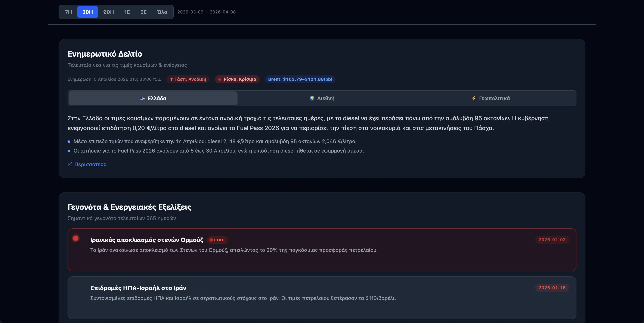
Task: Click the Ρίσκο: Κρίσιμο risk badge
Action: (x=237, y=79)
